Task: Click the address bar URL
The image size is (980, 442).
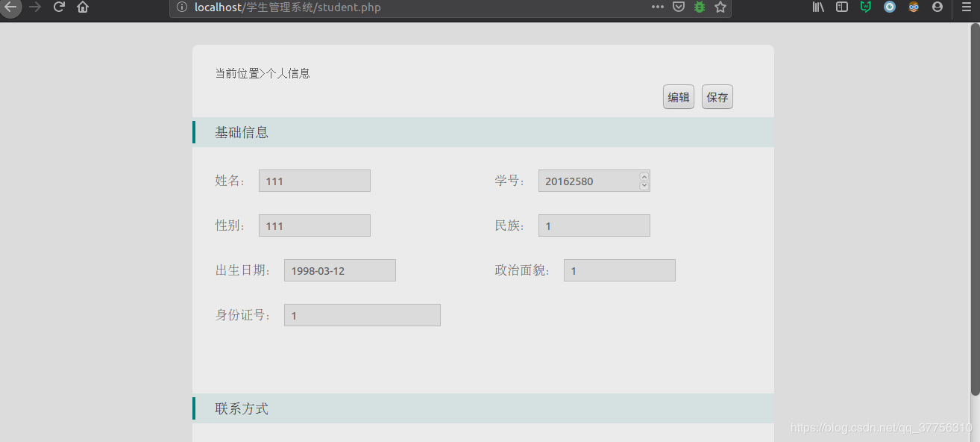Action: pyautogui.click(x=298, y=7)
